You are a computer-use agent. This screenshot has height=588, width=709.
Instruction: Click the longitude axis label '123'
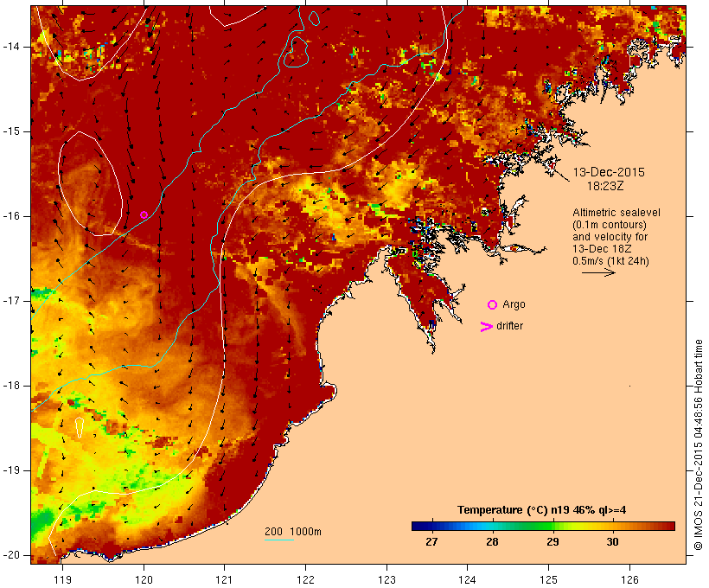386,580
